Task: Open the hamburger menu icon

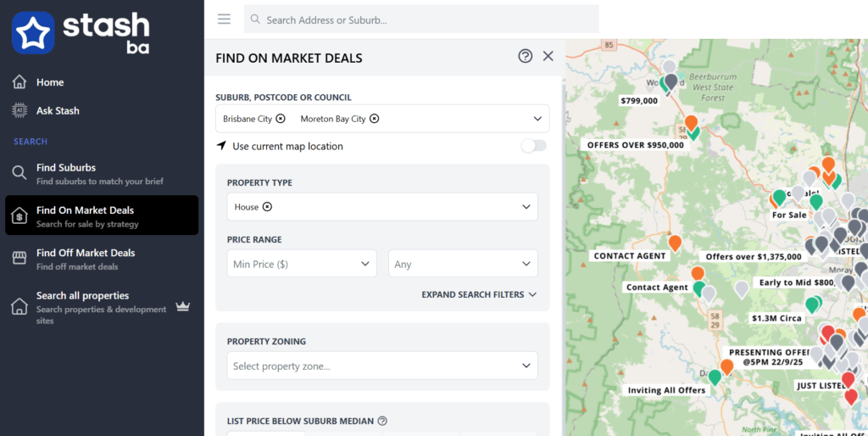Action: point(224,19)
